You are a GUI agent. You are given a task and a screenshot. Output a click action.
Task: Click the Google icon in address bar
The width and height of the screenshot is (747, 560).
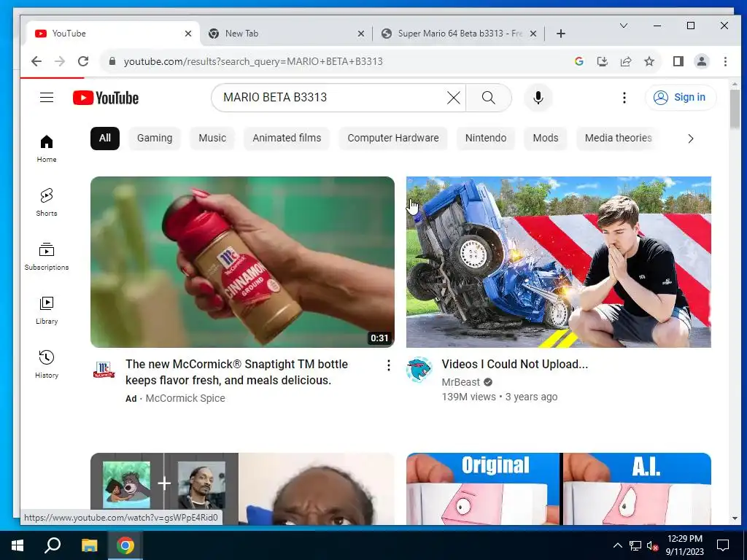point(579,61)
